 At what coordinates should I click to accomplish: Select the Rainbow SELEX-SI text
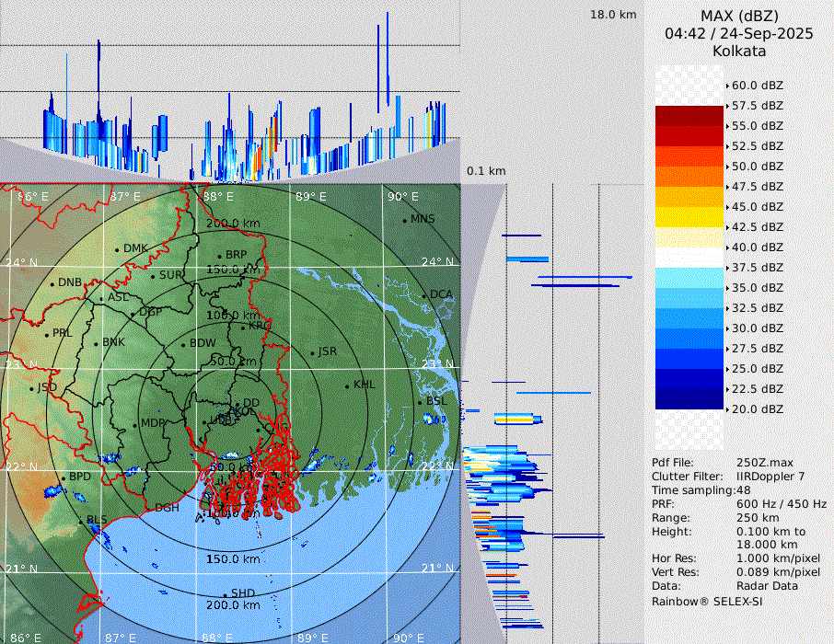[x=707, y=601]
